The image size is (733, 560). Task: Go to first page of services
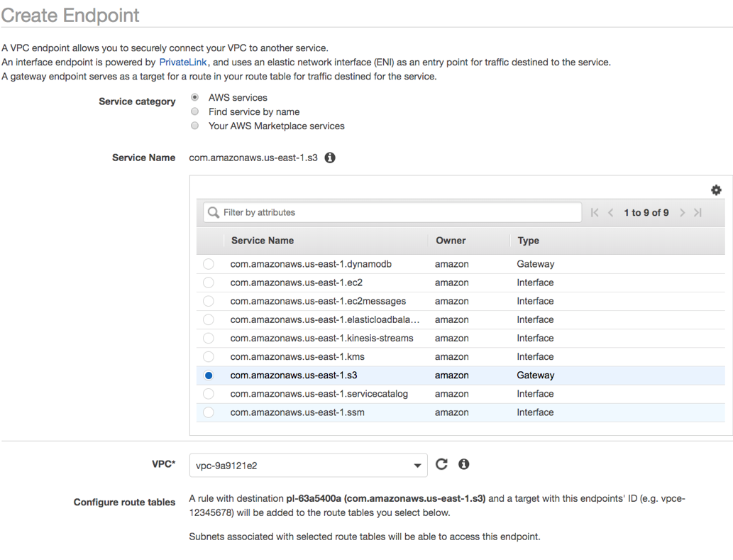(x=594, y=213)
